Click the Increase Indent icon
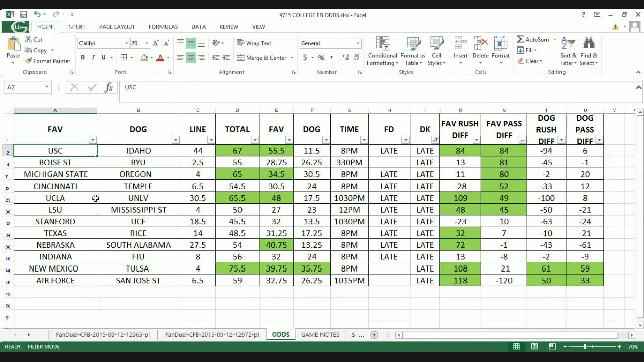The width and height of the screenshot is (644, 362). (226, 58)
